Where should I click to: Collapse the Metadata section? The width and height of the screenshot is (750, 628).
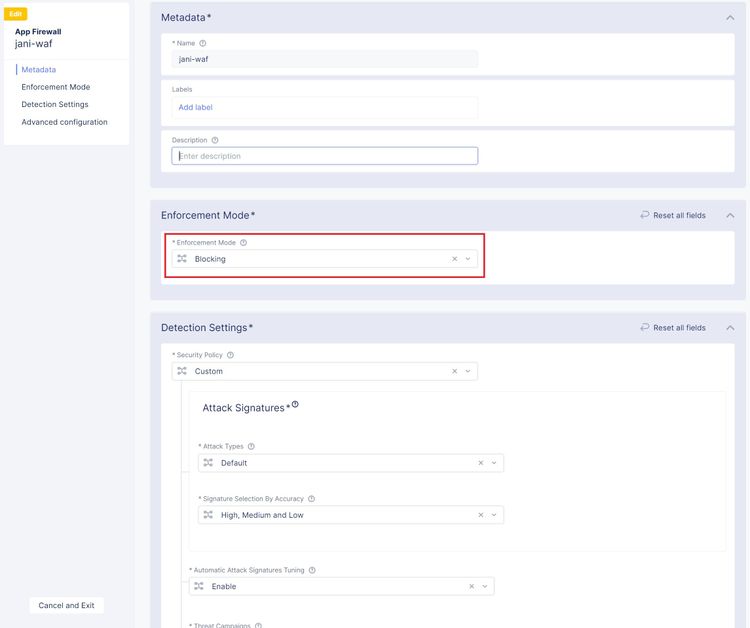point(730,17)
